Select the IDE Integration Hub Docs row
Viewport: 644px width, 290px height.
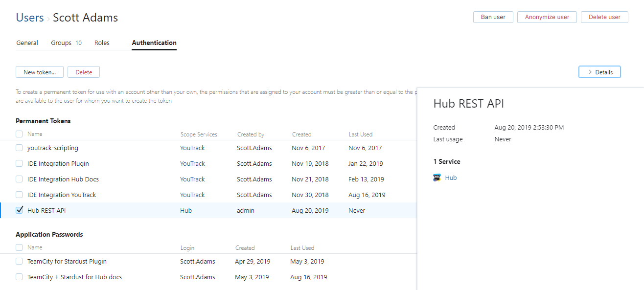click(63, 179)
